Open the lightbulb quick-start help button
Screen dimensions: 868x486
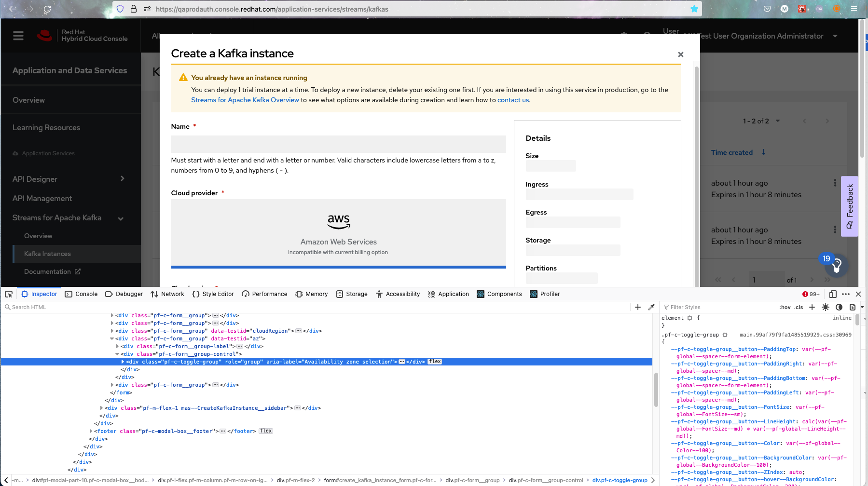point(837,265)
